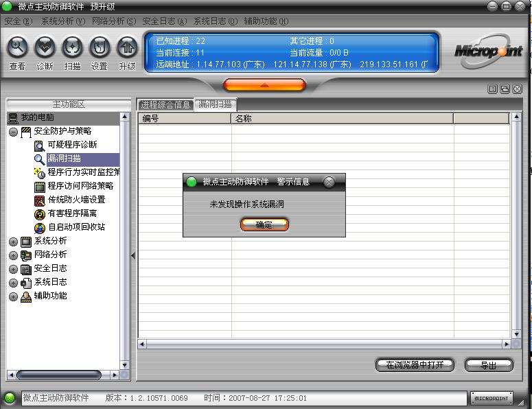Select 我的电脑 computer icon in tree
The width and height of the screenshot is (532, 409).
[13, 118]
